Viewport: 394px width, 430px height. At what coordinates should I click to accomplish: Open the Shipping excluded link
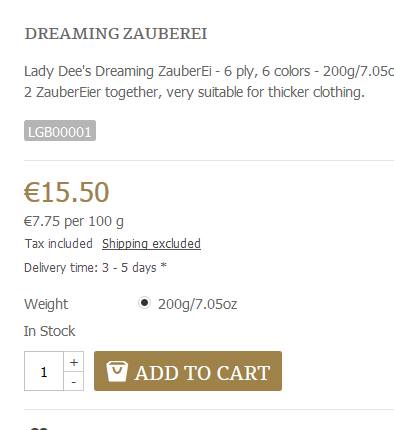click(x=151, y=244)
